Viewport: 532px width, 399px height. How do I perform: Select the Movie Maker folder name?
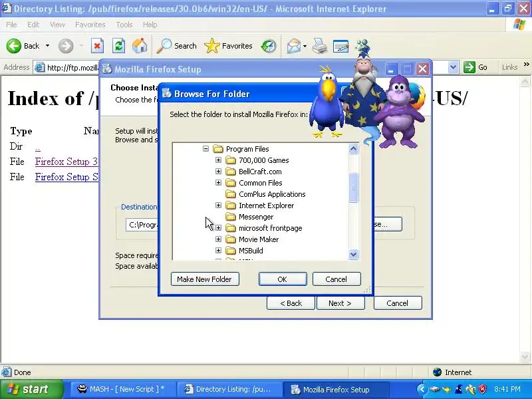click(259, 239)
